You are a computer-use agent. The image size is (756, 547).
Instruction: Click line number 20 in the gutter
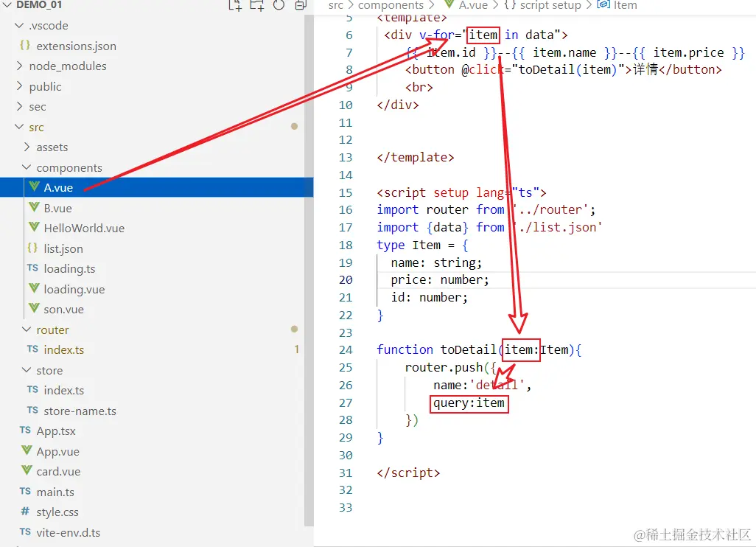pyautogui.click(x=346, y=280)
